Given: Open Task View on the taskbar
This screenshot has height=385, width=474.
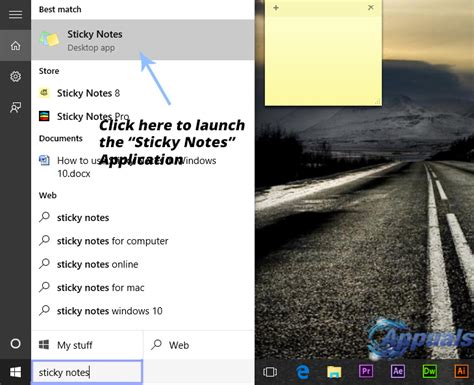Looking at the screenshot, I should pyautogui.click(x=270, y=372).
